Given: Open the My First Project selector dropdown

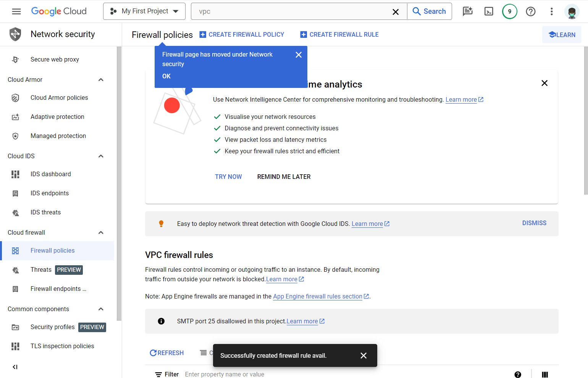Looking at the screenshot, I should coord(144,11).
